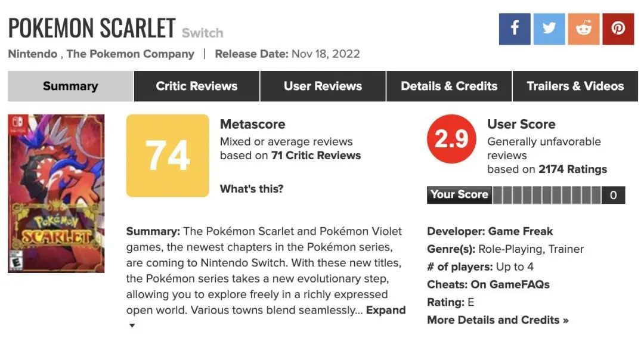Click the small arrow below the summary
This screenshot has width=644, height=338.
click(132, 325)
